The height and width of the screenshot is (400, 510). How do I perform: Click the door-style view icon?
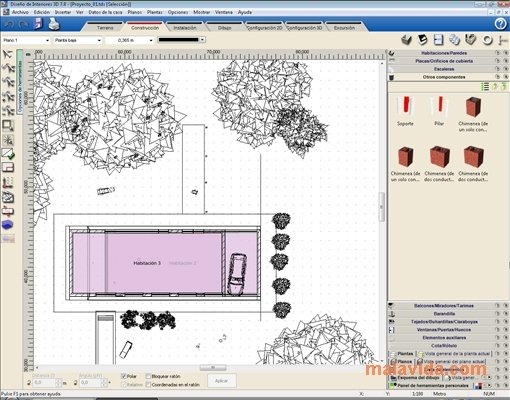(x=439, y=40)
